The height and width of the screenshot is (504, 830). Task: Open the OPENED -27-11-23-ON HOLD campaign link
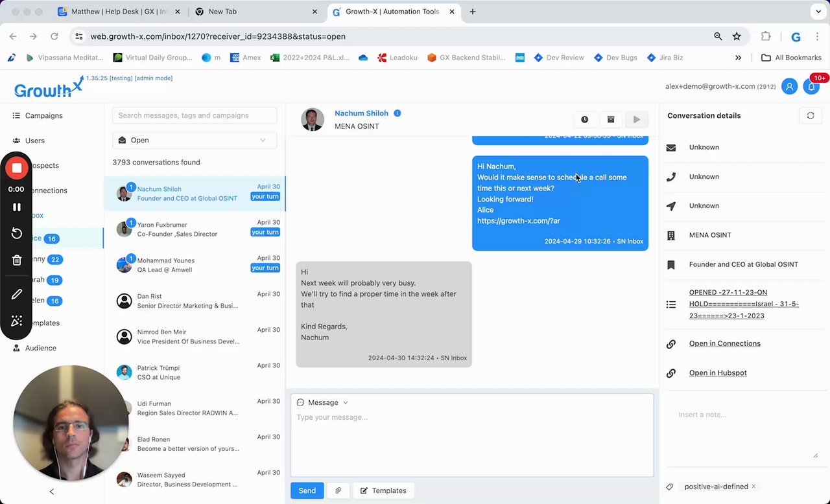pyautogui.click(x=744, y=304)
